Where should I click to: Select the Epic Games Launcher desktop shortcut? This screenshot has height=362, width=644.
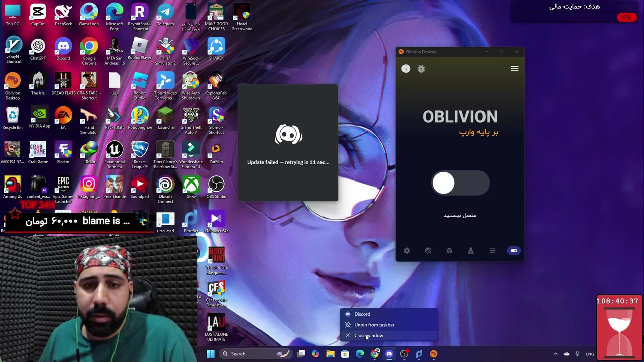[63, 190]
